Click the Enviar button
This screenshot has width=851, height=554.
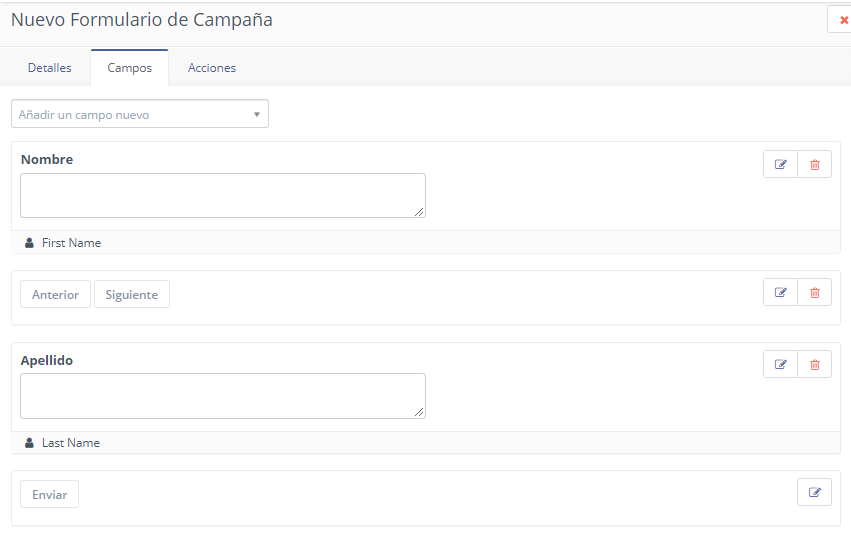click(50, 494)
